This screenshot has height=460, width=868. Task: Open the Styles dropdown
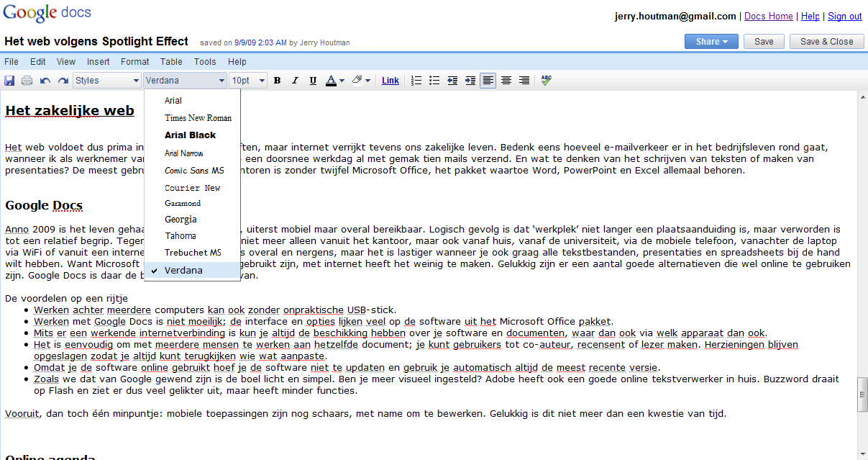(x=107, y=81)
